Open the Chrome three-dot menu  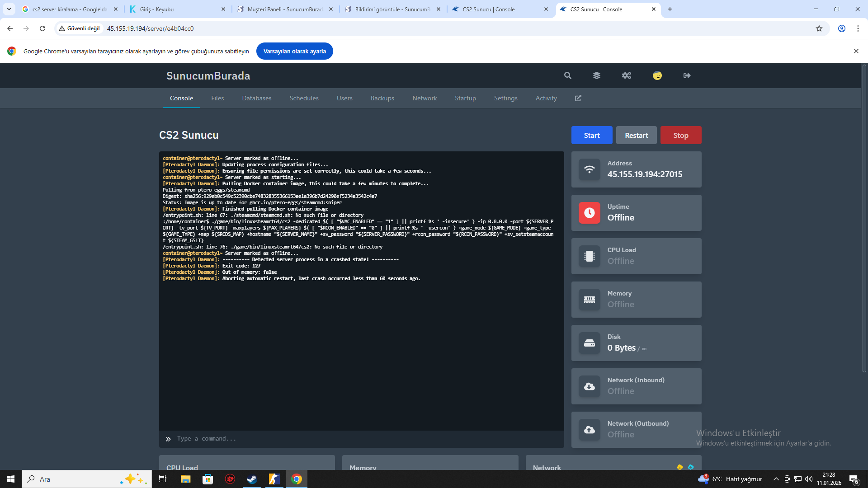(x=858, y=28)
